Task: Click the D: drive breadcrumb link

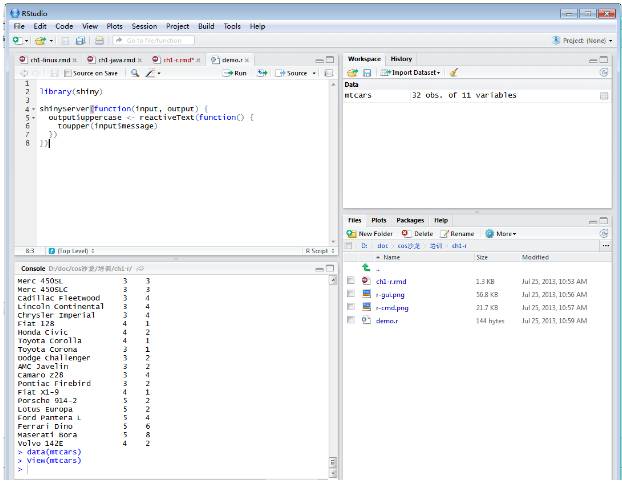Action: click(364, 246)
